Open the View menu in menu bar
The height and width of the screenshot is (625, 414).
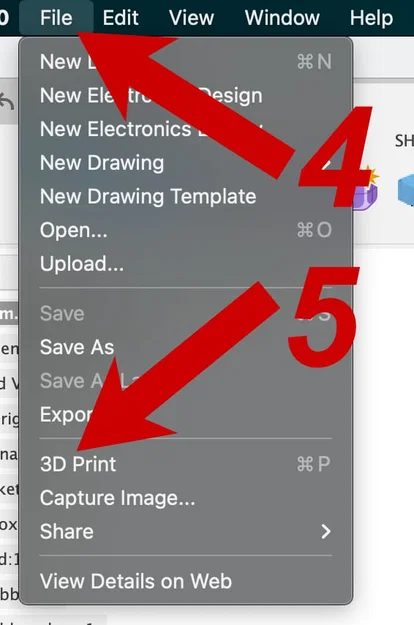click(191, 18)
